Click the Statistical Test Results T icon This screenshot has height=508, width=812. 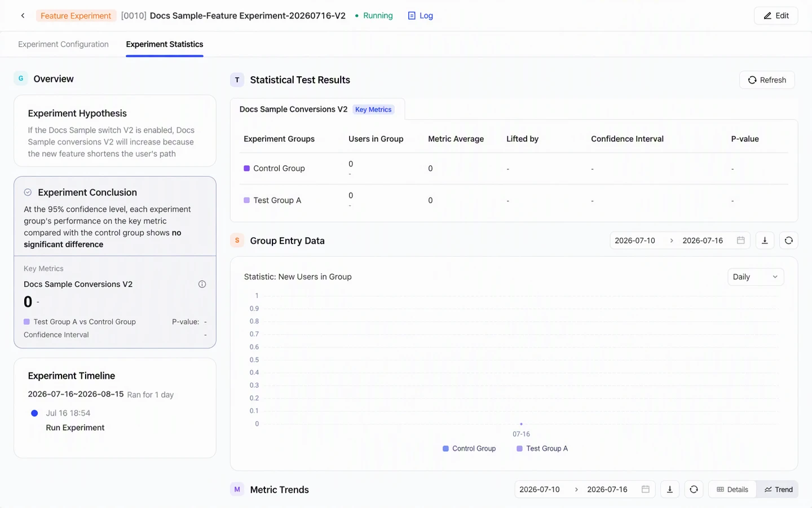tap(237, 80)
